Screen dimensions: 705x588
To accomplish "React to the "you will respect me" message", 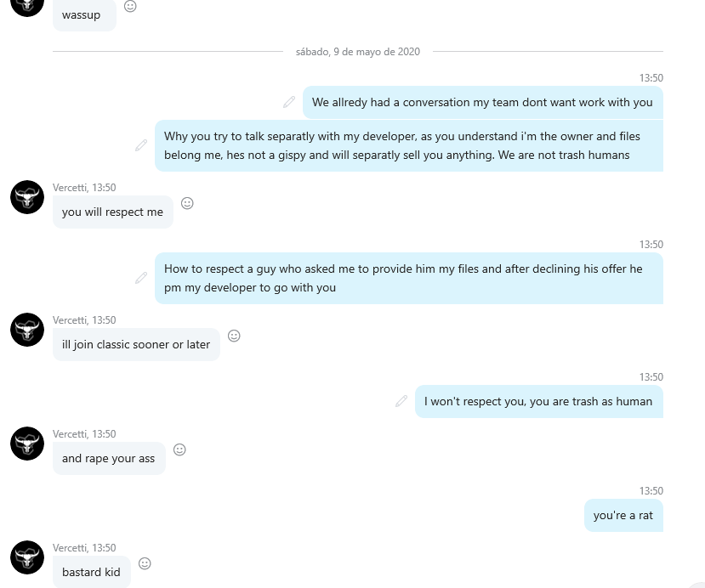I will pos(187,203).
